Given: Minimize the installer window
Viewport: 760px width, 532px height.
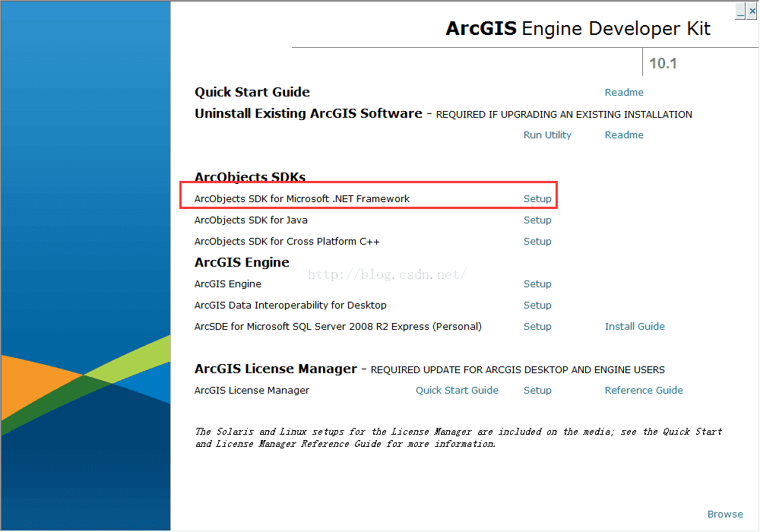Looking at the screenshot, I should pyautogui.click(x=740, y=11).
